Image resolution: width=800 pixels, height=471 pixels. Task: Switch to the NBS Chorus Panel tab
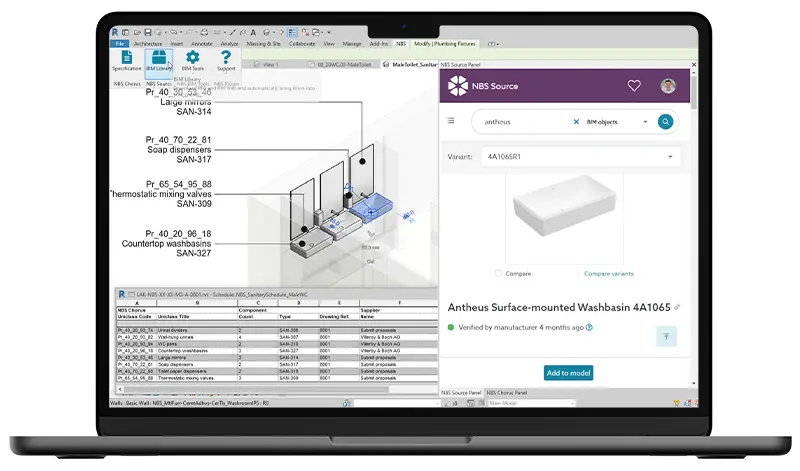(x=507, y=393)
